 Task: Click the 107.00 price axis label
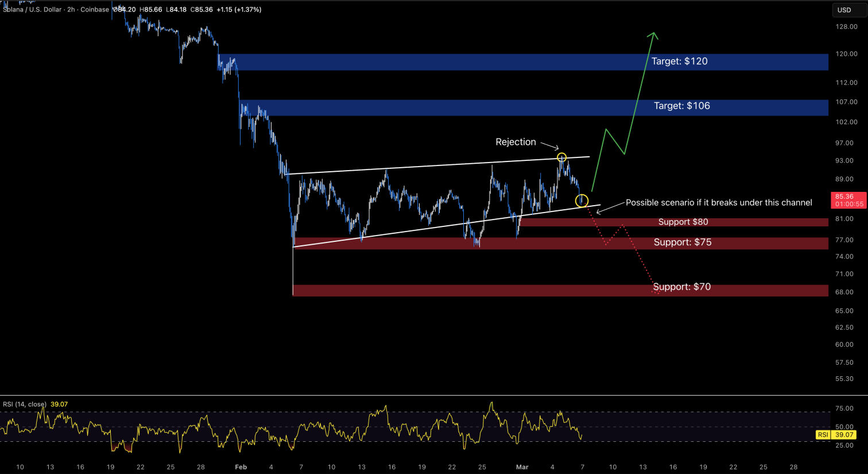click(x=847, y=102)
